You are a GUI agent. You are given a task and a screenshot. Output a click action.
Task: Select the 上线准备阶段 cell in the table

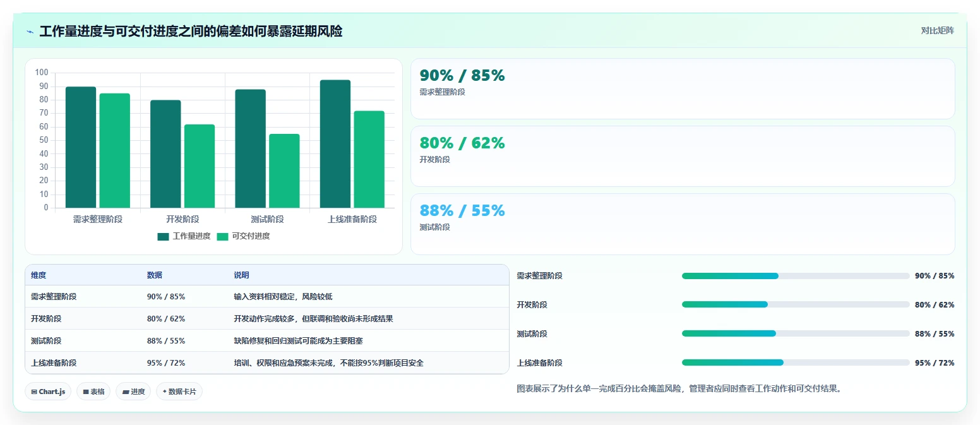tap(54, 362)
